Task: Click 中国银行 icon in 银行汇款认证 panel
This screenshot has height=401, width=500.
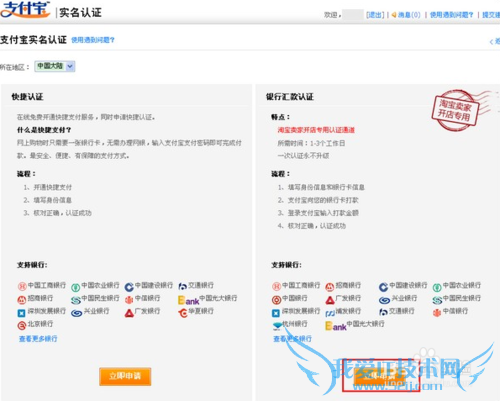Action: [x=276, y=300]
